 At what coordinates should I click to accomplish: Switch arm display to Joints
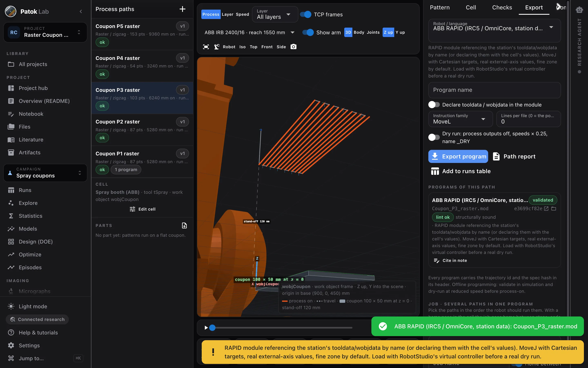373,32
